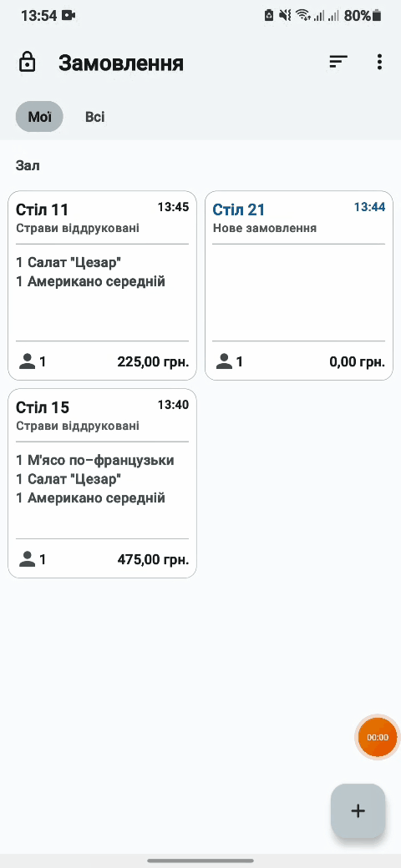Image resolution: width=401 pixels, height=868 pixels.
Task: Tap the lock icon in the header
Action: pyautogui.click(x=27, y=62)
